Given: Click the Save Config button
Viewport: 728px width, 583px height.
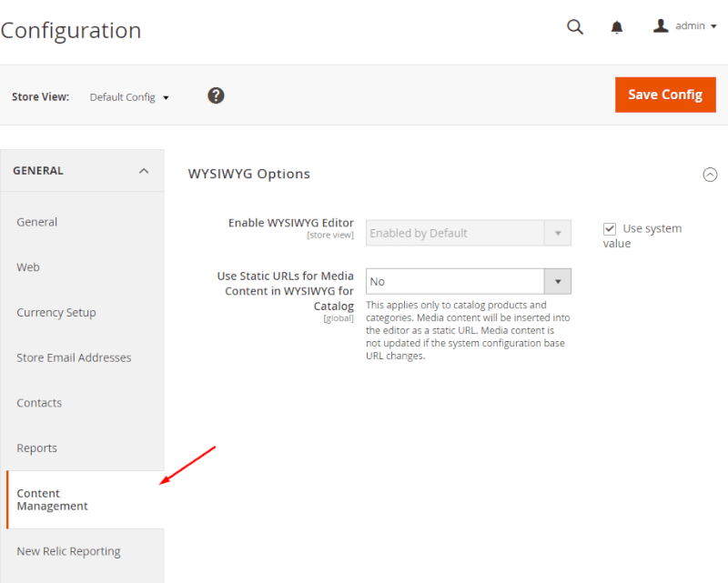Looking at the screenshot, I should 665,95.
